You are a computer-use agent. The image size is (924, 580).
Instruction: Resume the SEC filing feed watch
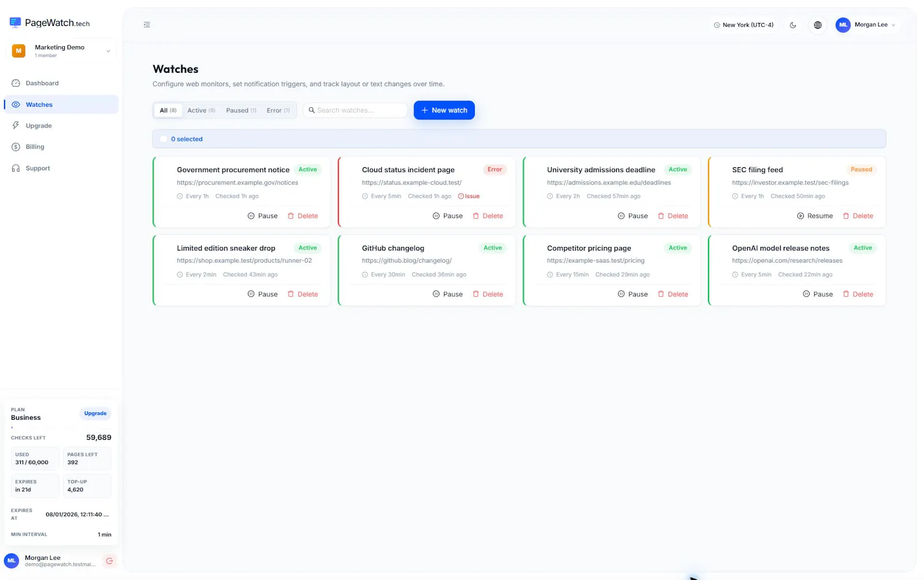(815, 216)
